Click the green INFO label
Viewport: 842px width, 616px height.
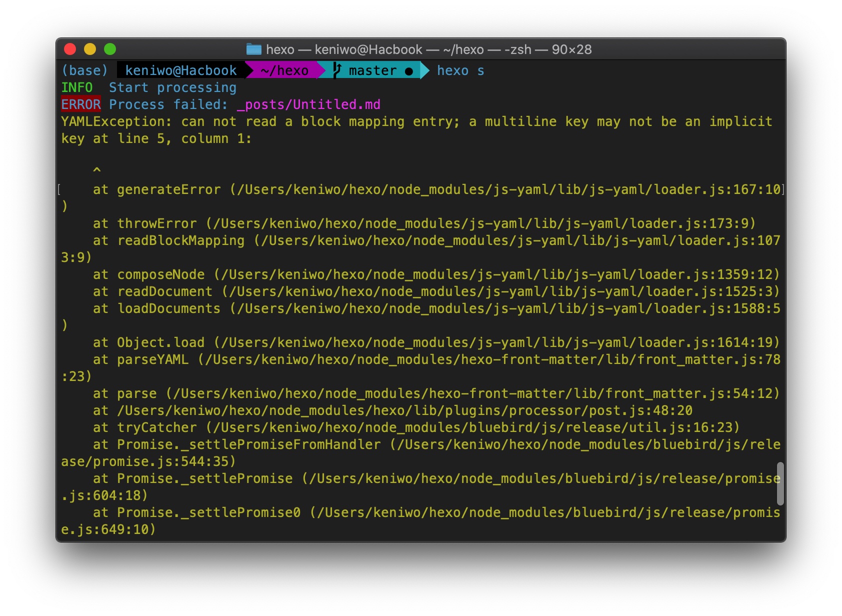[x=77, y=87]
